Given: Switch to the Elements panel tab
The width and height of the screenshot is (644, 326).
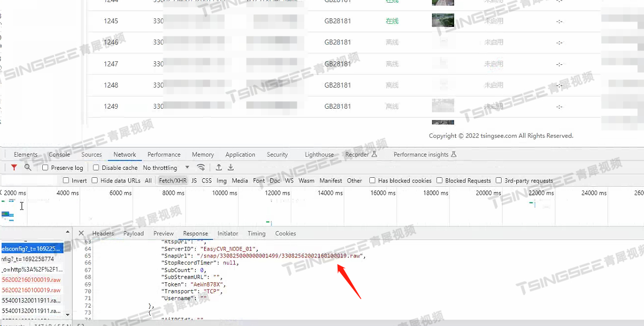Looking at the screenshot, I should point(26,155).
